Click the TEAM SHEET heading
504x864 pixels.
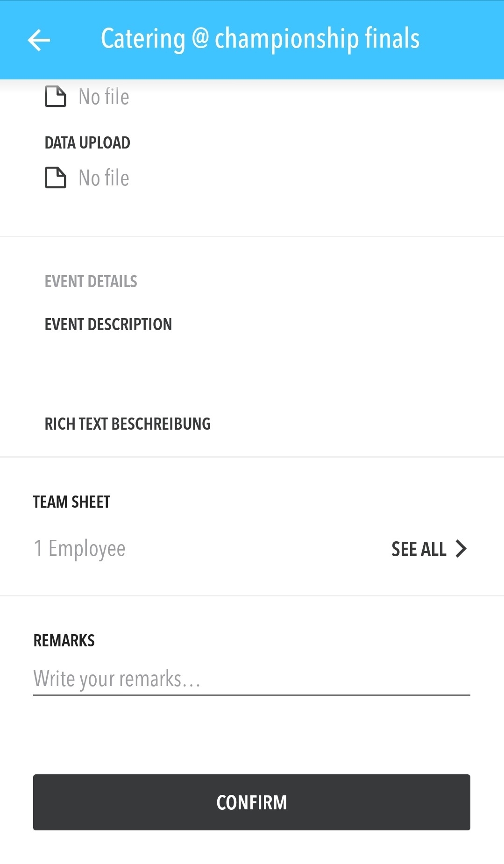(71, 502)
